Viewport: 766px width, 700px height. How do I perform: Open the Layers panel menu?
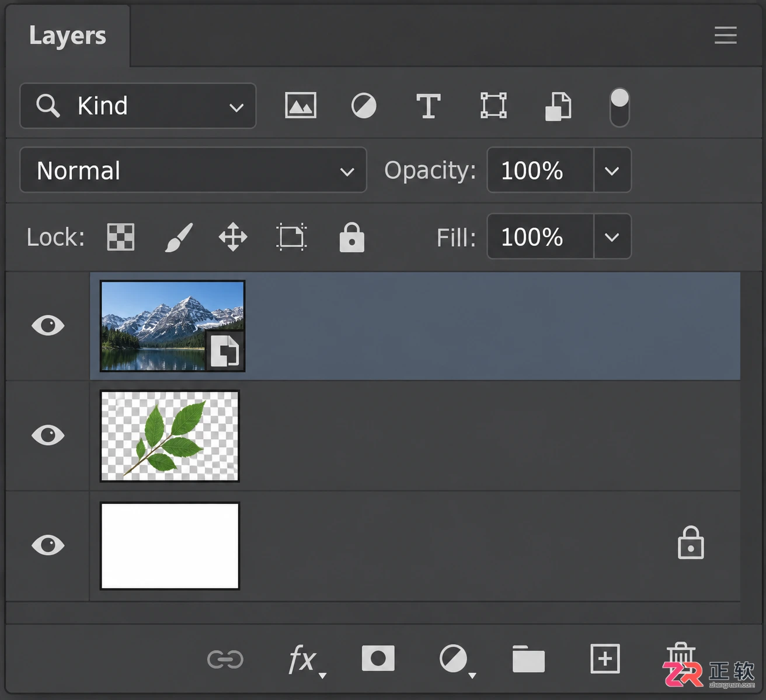(725, 35)
